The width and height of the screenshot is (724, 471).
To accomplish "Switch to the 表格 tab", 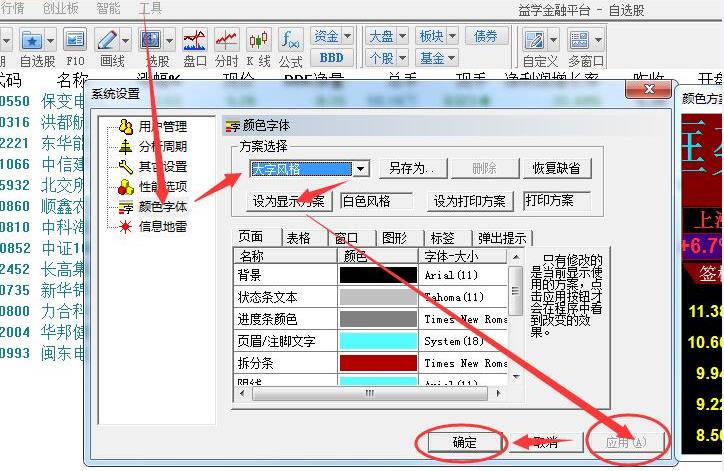I will (x=298, y=238).
